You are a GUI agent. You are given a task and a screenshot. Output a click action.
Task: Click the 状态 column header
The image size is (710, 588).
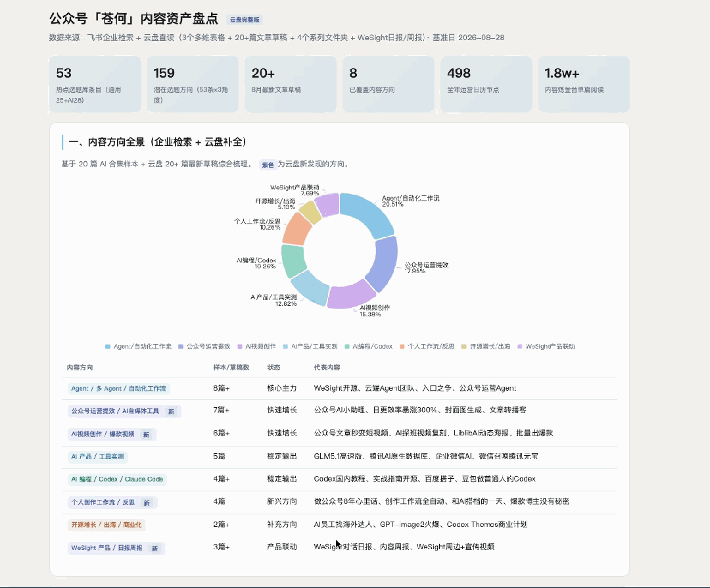point(274,368)
